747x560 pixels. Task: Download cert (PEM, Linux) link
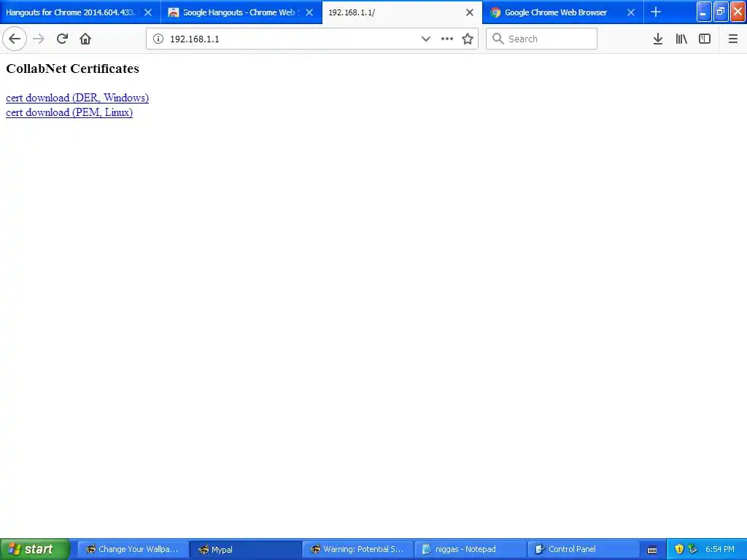69,112
